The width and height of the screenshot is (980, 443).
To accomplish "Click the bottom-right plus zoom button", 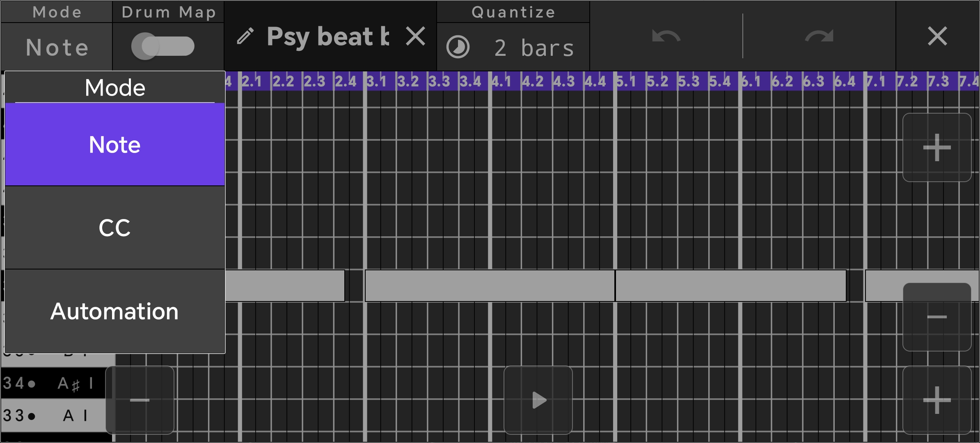I will (x=937, y=400).
